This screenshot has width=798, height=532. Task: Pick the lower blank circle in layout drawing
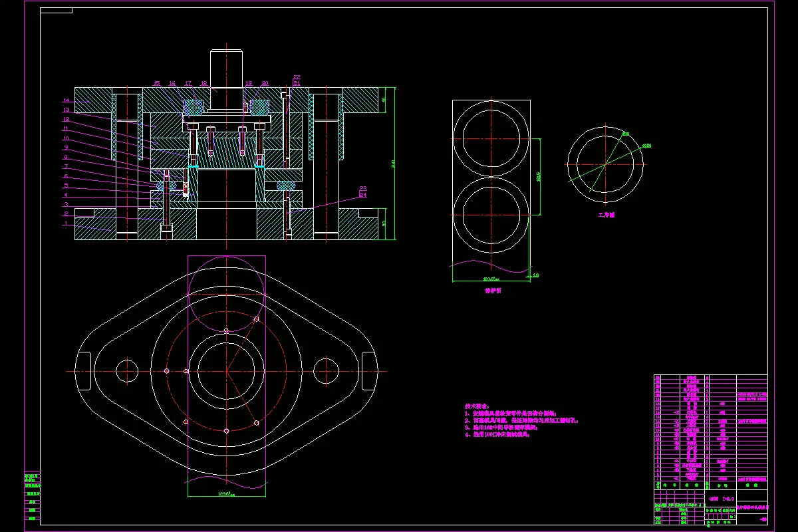click(x=491, y=216)
